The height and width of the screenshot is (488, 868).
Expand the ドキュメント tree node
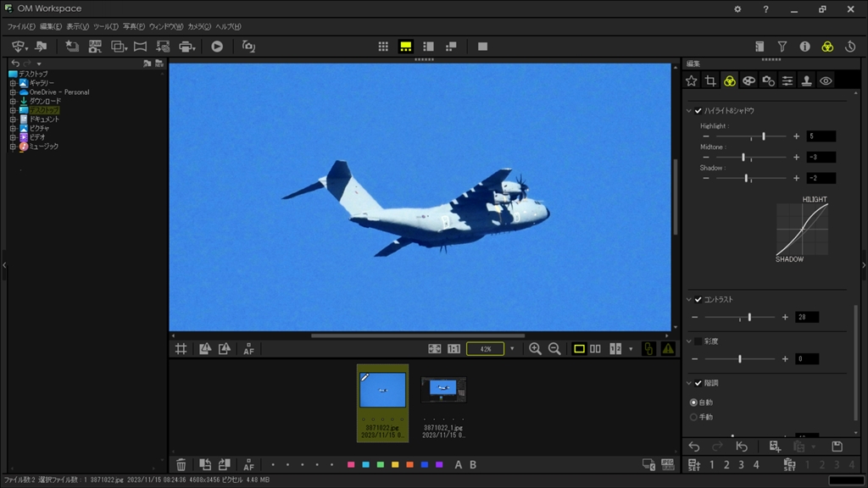click(x=13, y=119)
